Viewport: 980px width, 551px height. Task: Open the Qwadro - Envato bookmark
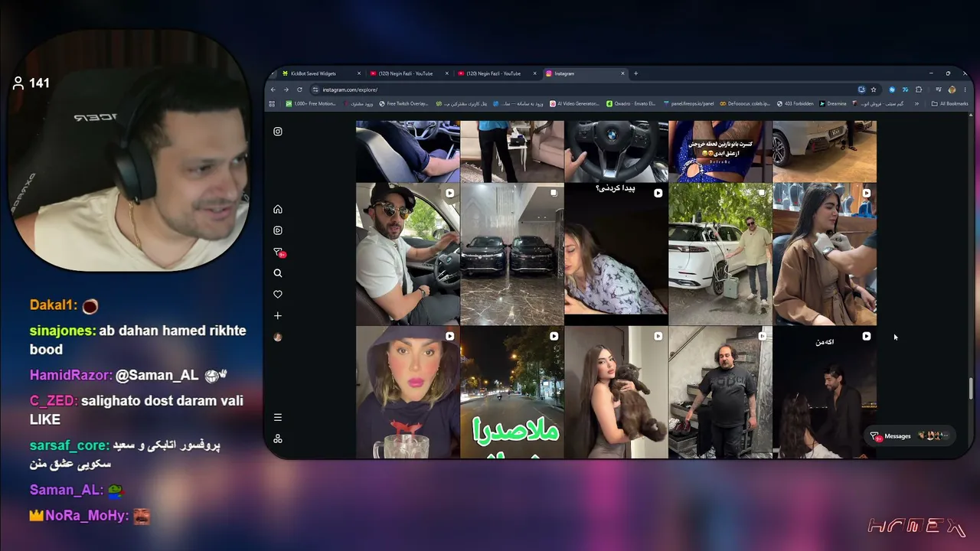tap(631, 103)
